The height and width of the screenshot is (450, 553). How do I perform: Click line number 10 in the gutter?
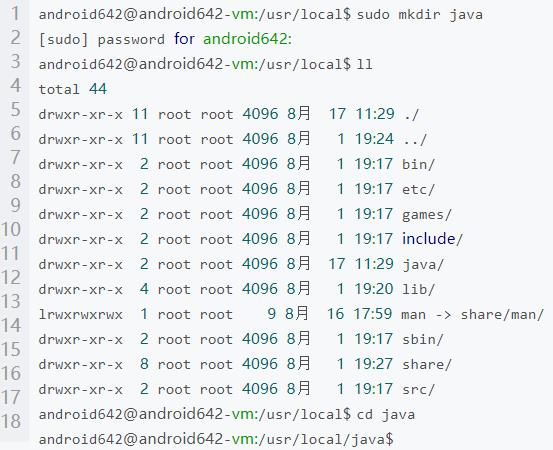pyautogui.click(x=11, y=230)
